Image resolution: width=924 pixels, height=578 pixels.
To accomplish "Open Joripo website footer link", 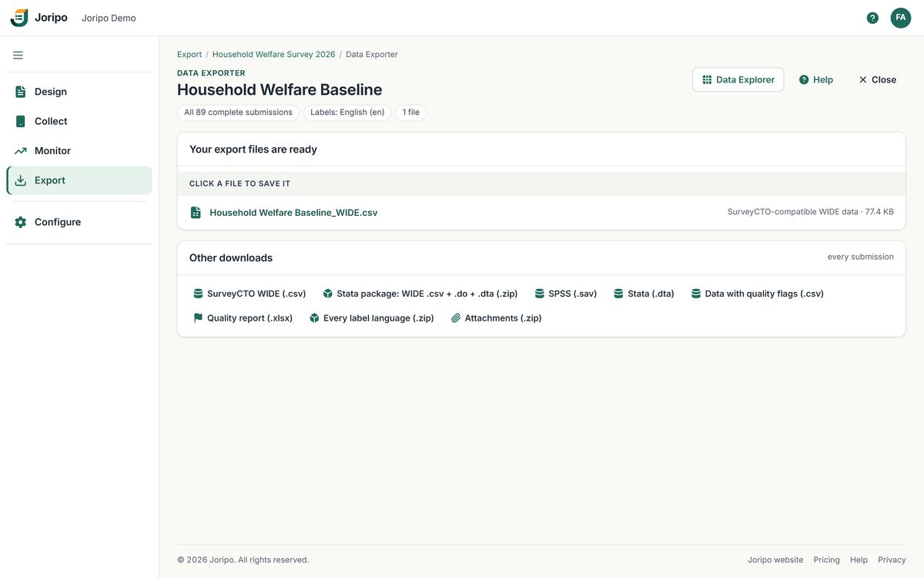I will 775,560.
